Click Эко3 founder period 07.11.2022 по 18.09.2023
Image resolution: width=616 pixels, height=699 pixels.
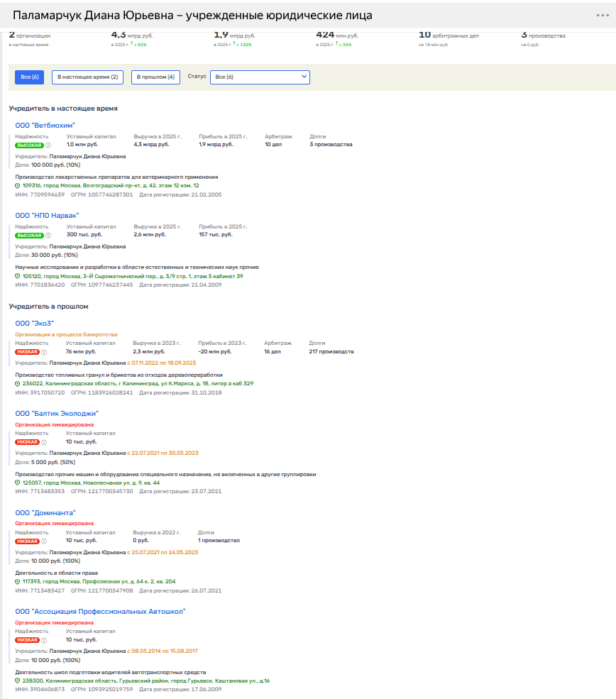(162, 363)
